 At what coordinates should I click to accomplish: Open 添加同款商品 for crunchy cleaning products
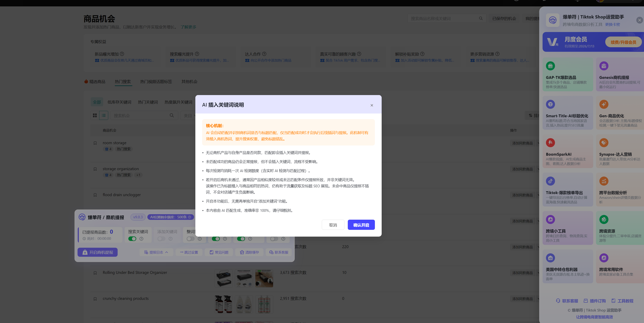click(522, 299)
